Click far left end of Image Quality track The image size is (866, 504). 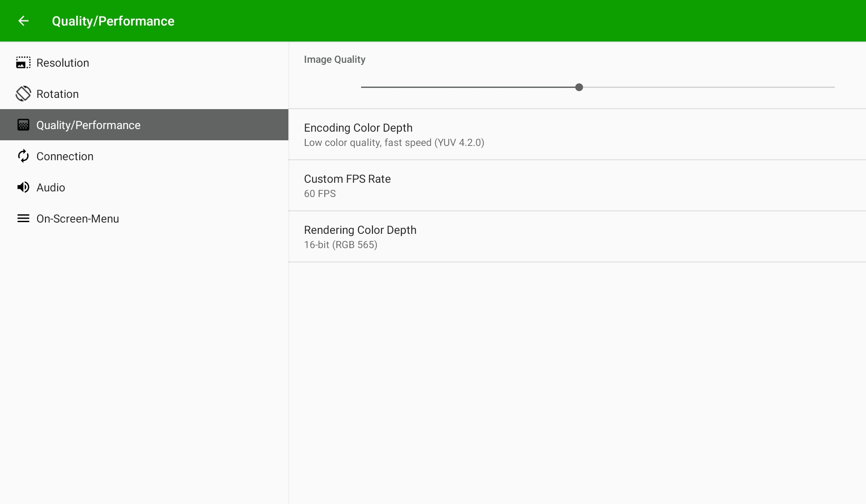click(363, 87)
